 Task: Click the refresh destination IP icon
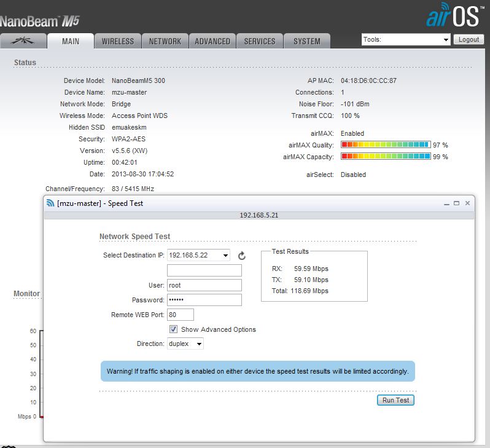(242, 256)
